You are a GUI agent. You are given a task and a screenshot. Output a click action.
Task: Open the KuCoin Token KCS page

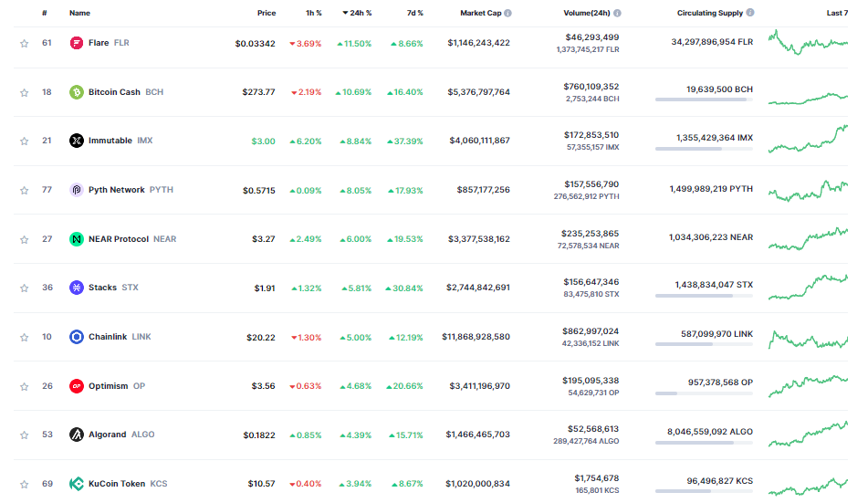tap(128, 484)
